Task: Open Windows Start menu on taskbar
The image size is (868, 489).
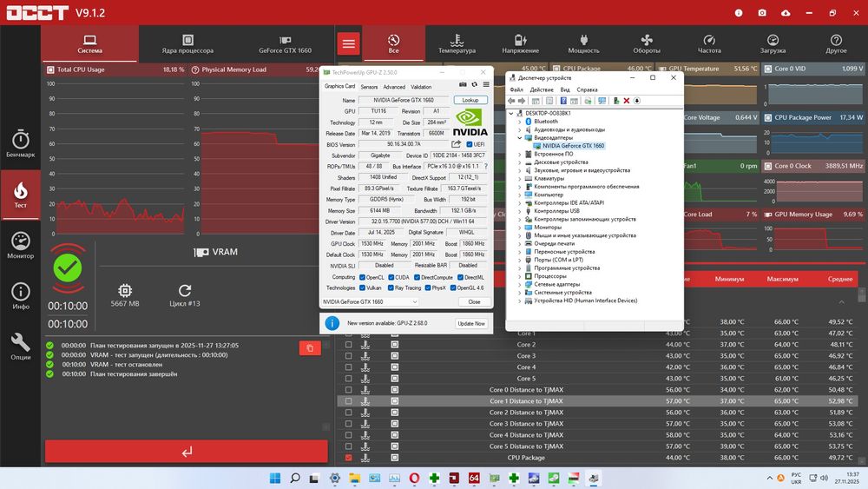Action: click(x=274, y=478)
